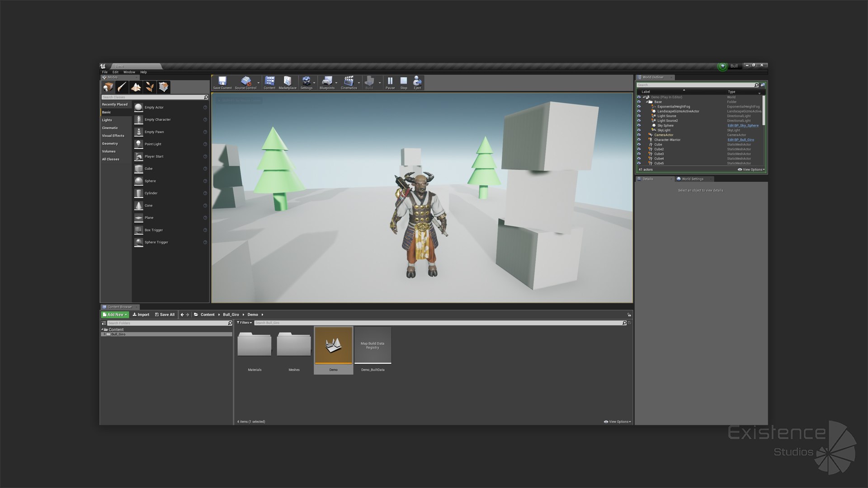Click the Import button
This screenshot has width=868, height=488.
click(x=141, y=314)
